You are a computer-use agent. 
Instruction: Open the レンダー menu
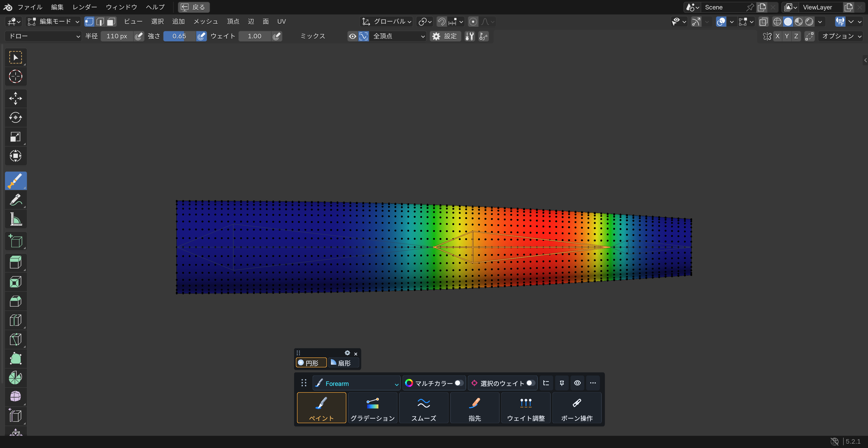point(85,7)
